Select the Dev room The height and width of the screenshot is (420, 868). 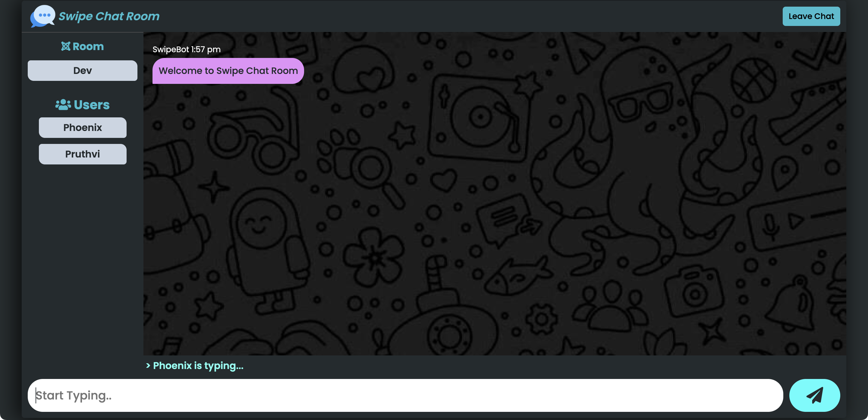coord(82,71)
